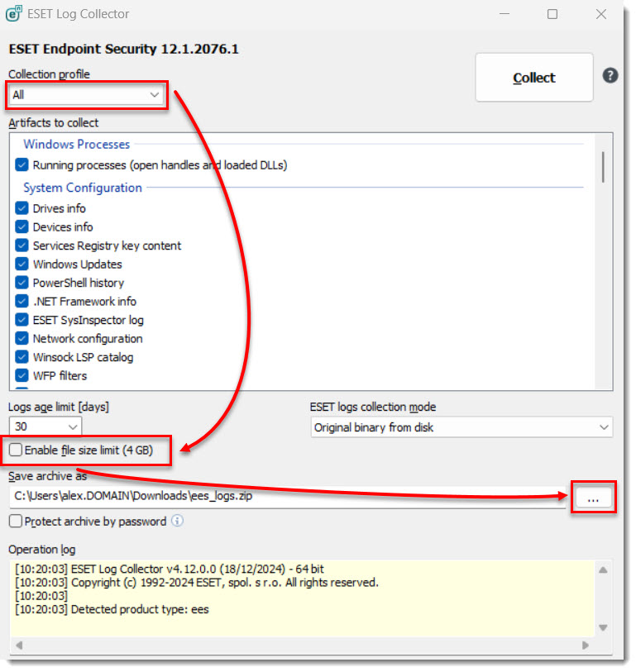Toggle Network configuration checkbox
Image resolution: width=636 pixels, height=672 pixels.
tap(22, 340)
